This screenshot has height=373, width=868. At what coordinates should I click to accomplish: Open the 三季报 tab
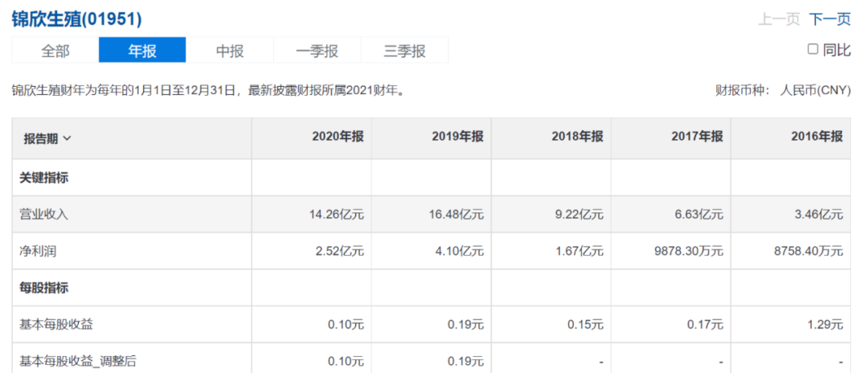pos(404,51)
